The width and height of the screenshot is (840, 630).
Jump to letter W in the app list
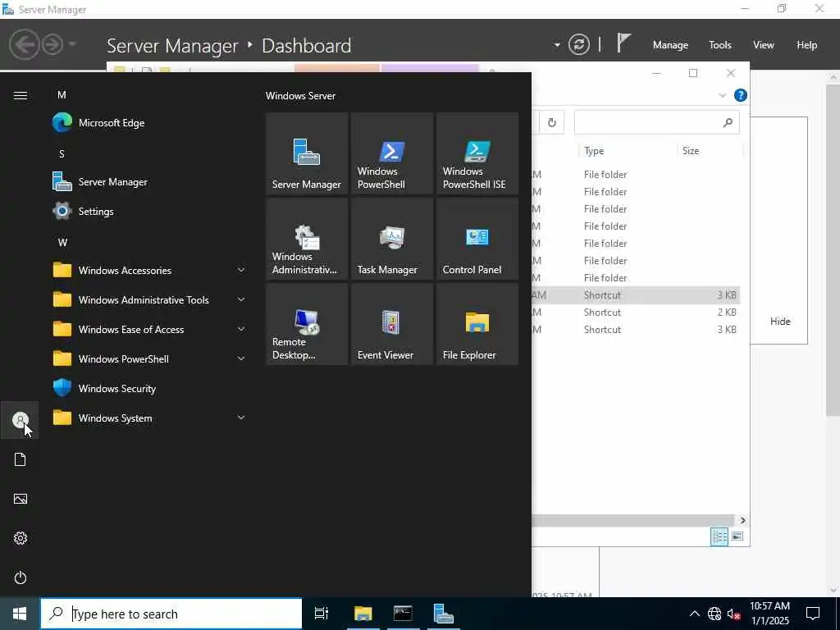click(x=62, y=242)
